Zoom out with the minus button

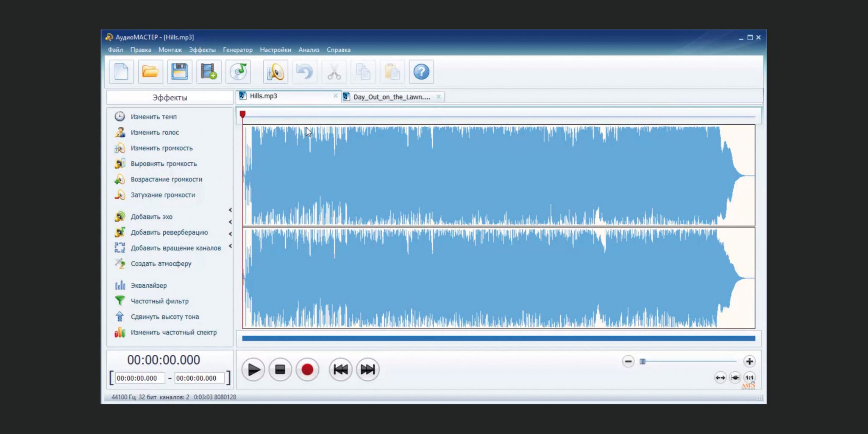click(x=628, y=362)
